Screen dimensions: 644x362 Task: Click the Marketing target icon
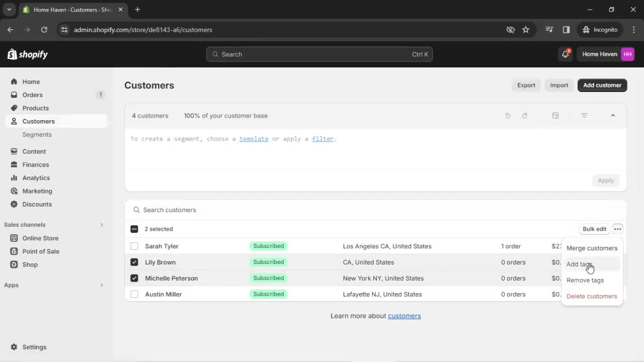pyautogui.click(x=14, y=191)
